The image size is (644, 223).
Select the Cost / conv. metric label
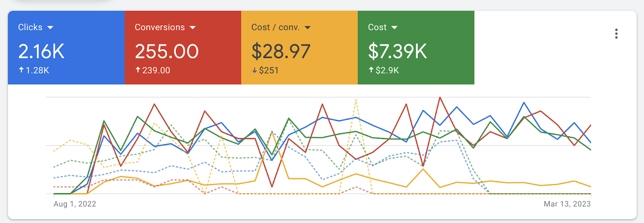(x=275, y=27)
